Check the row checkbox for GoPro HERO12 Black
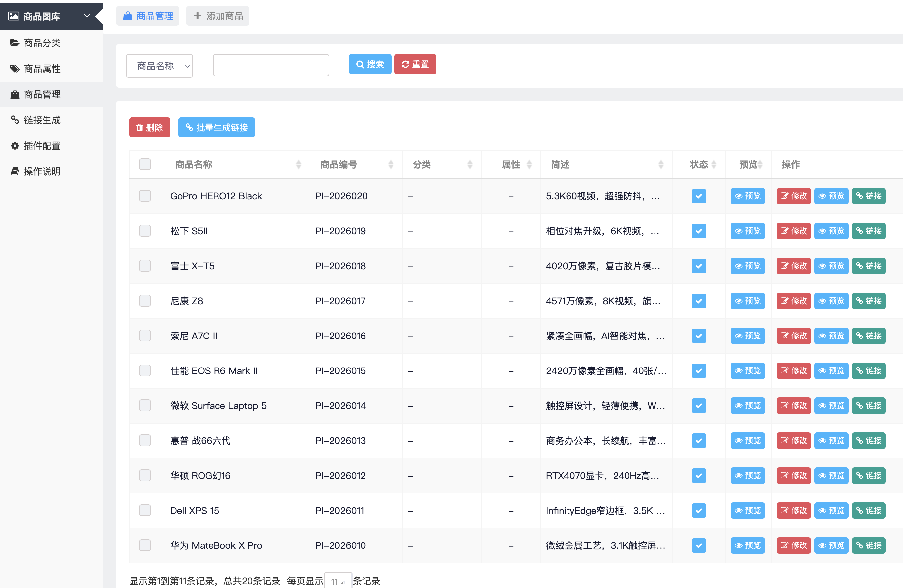This screenshot has height=588, width=903. tap(145, 196)
